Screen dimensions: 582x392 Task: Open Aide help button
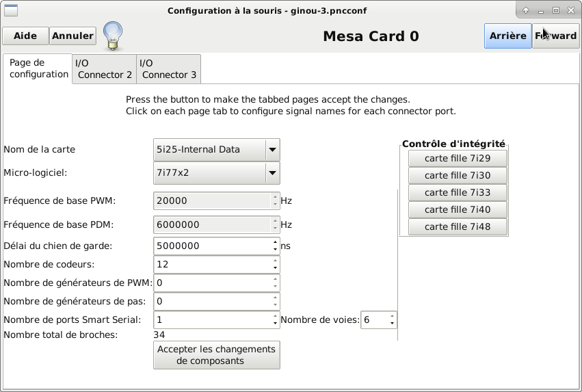tap(25, 36)
